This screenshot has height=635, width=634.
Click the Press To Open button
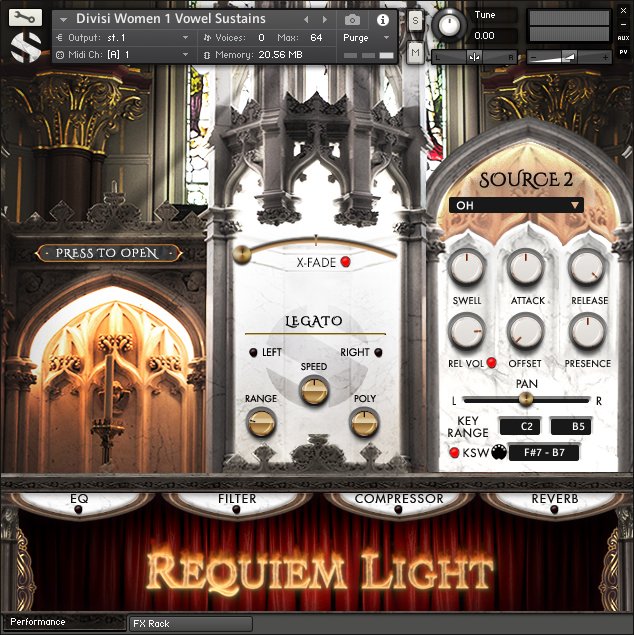click(x=107, y=253)
